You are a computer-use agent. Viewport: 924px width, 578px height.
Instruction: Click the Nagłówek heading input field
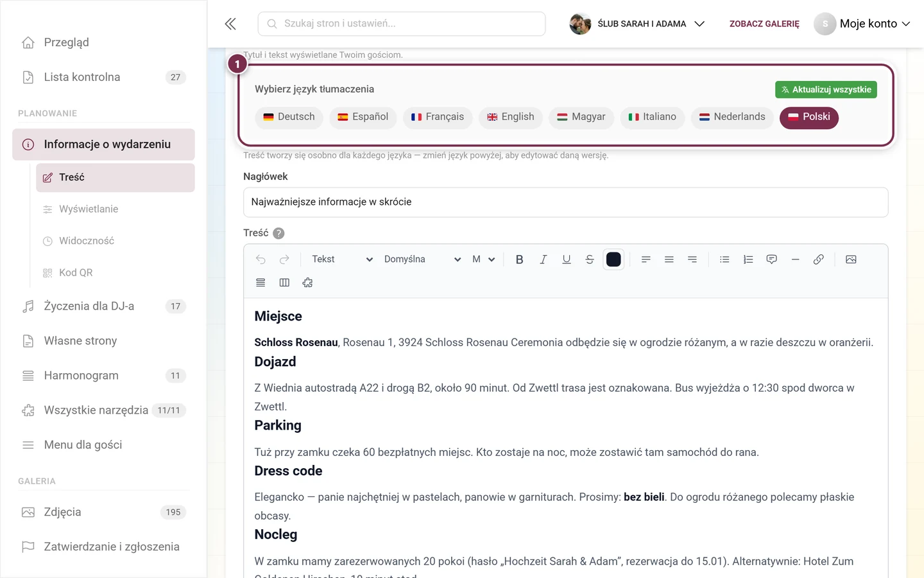click(566, 202)
